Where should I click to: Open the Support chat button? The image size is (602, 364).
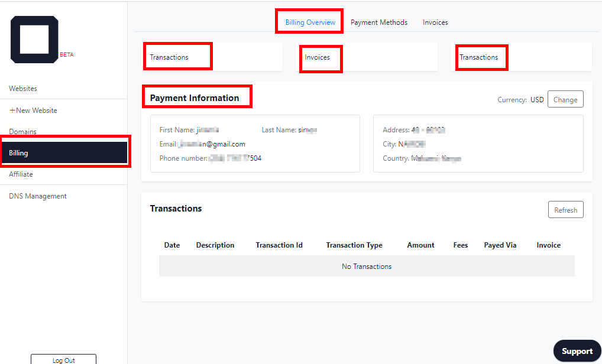[x=577, y=351]
